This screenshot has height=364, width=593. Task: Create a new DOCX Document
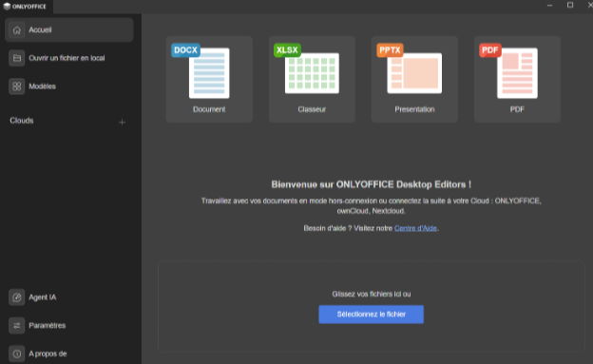coord(209,79)
